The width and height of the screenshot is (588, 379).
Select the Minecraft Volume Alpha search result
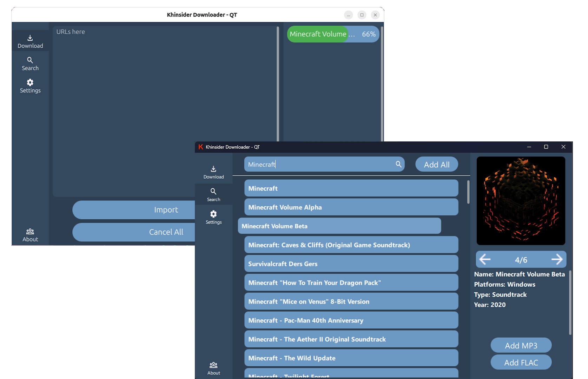[351, 207]
